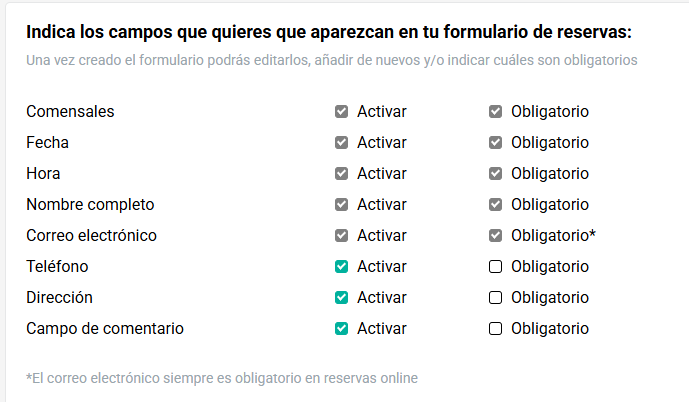Viewport: 689px width, 402px height.
Task: Click the form fields heading text
Action: click(329, 32)
